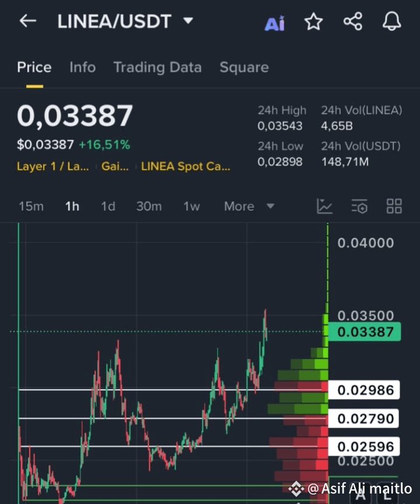Tap the large 0,03387 price value
Screen dimensions: 420x504
[75, 116]
